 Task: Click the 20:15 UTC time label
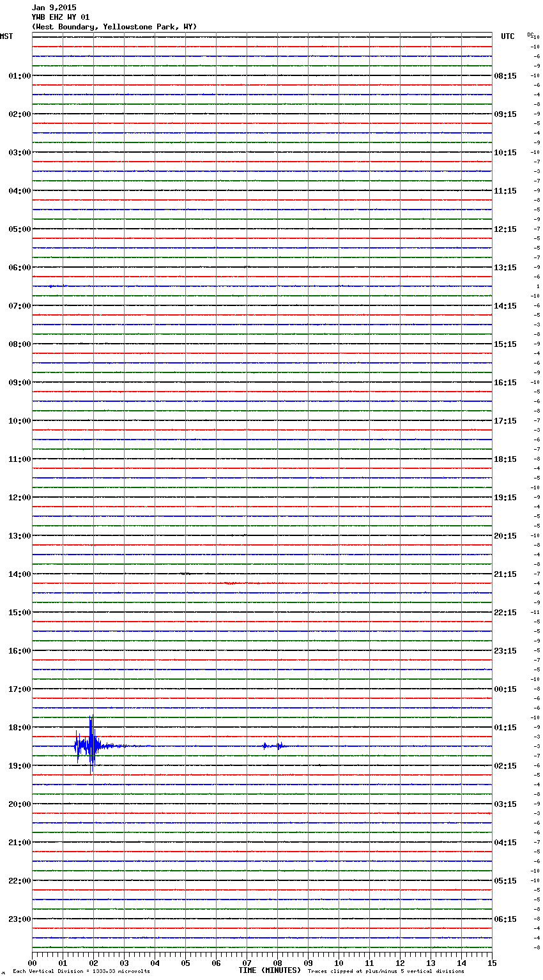pos(505,536)
